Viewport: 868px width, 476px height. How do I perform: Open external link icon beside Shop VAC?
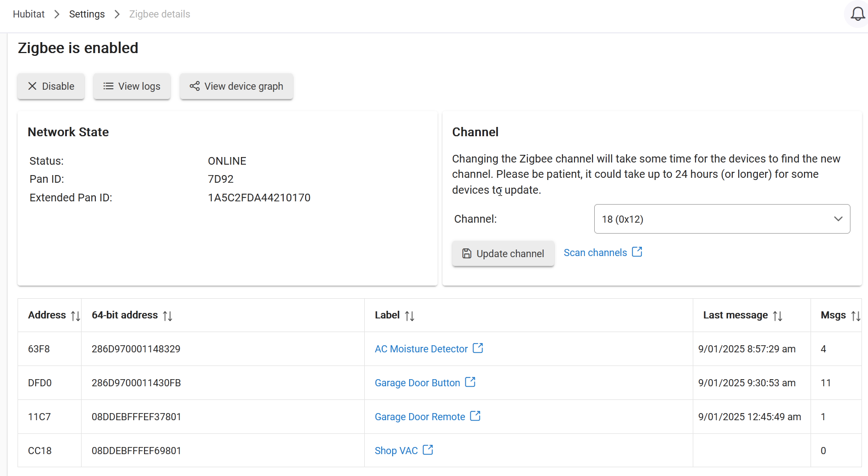pyautogui.click(x=428, y=450)
